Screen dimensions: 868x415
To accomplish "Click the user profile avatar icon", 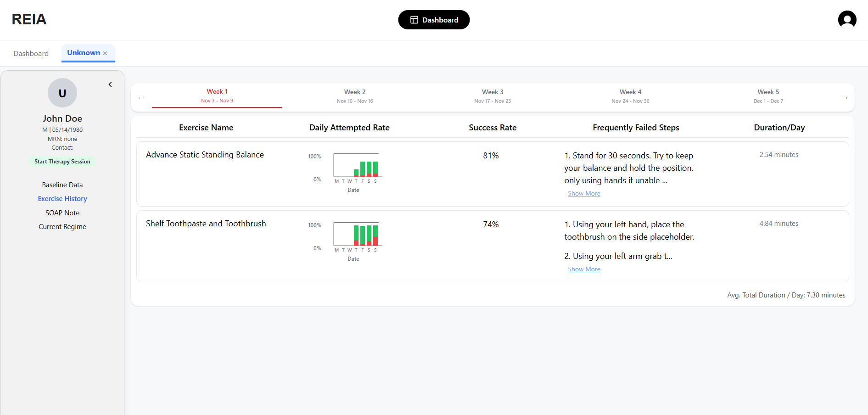I will point(847,20).
